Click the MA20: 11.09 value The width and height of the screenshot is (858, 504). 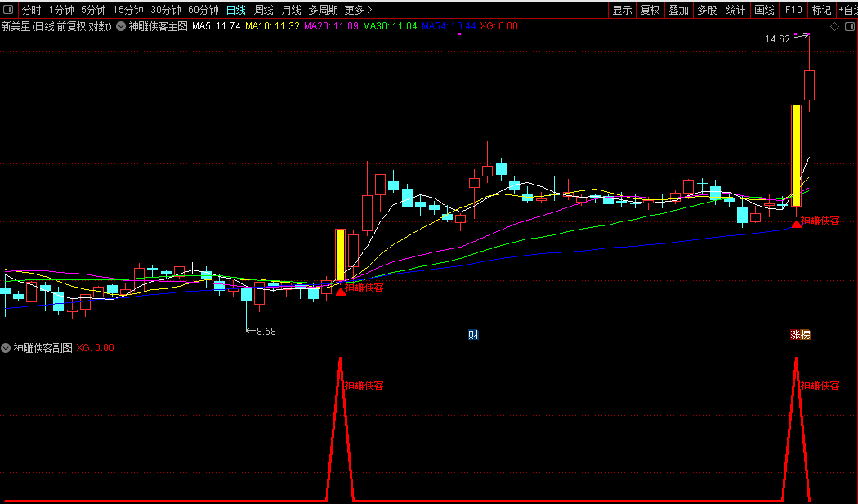click(x=332, y=25)
